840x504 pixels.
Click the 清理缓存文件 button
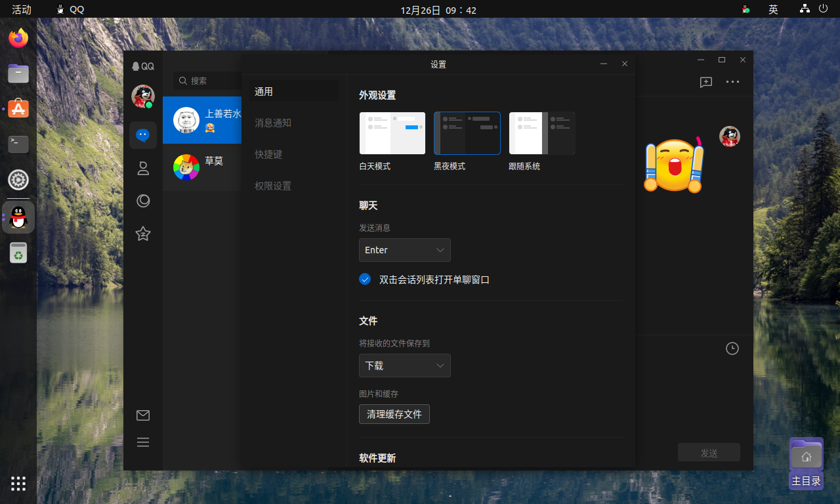[394, 414]
